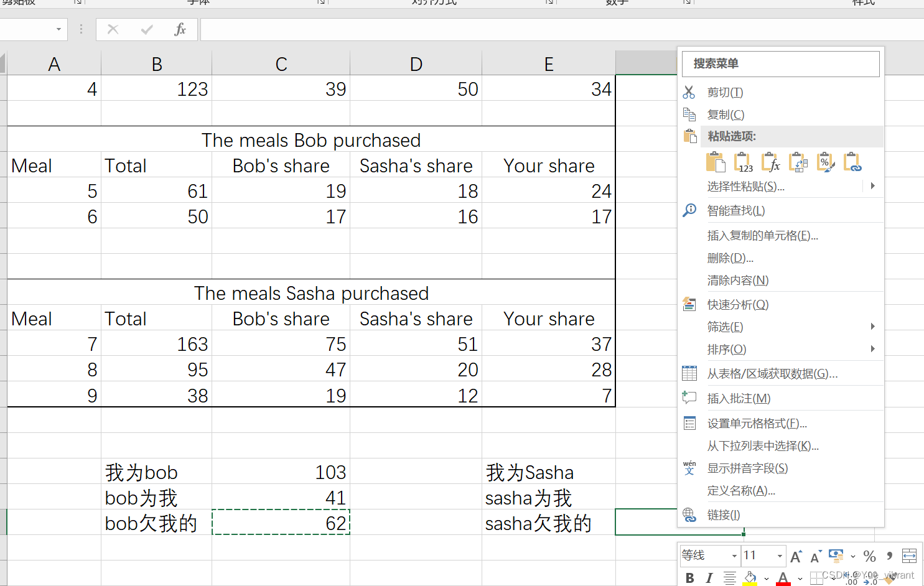Viewport: 924px width, 586px height.
Task: Choose 复制 from the context menu
Action: tap(726, 114)
